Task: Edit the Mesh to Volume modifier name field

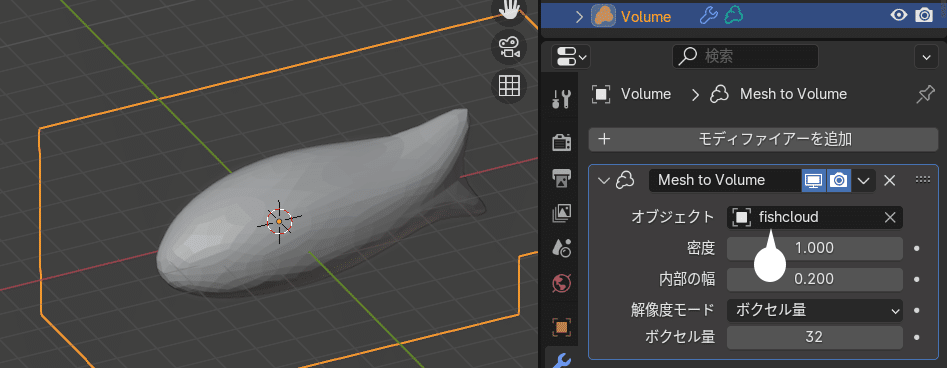Action: click(725, 180)
